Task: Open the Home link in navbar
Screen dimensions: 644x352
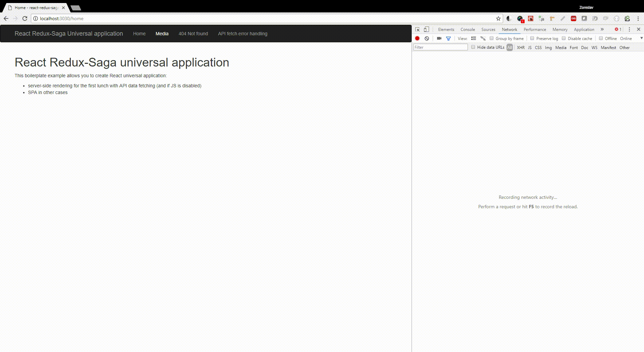Action: pos(139,34)
